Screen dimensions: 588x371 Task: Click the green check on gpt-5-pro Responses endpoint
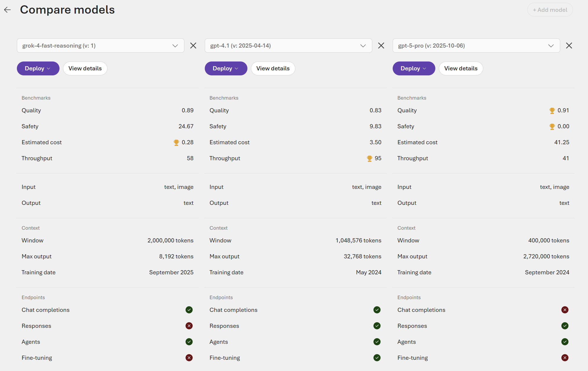565,326
